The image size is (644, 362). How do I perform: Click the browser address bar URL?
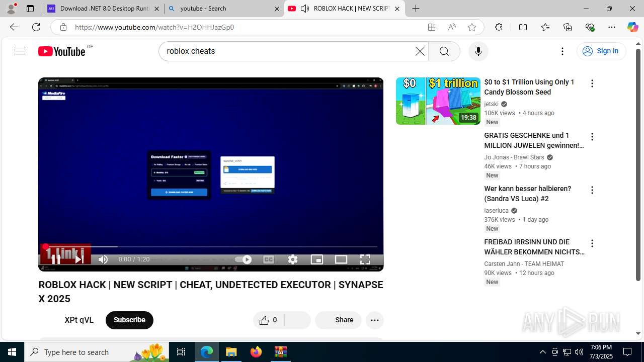(x=154, y=27)
